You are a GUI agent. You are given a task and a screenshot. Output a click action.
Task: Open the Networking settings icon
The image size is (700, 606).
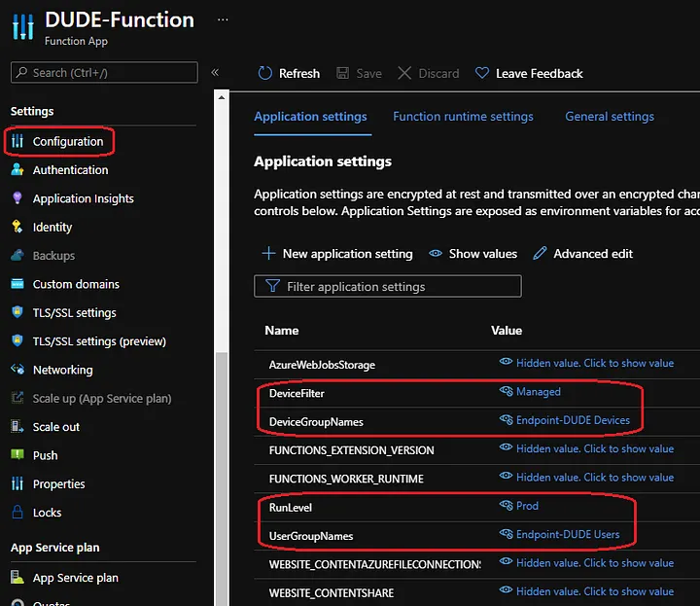tap(17, 370)
